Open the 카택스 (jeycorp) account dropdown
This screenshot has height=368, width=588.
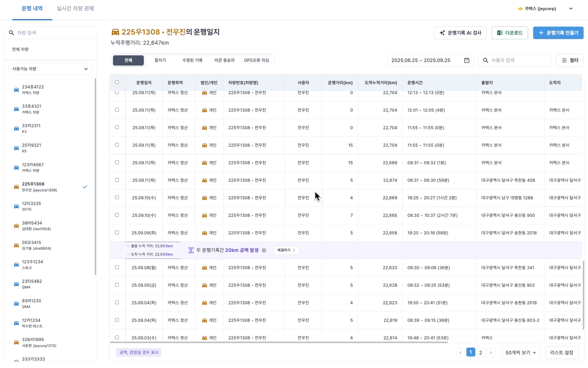pyautogui.click(x=570, y=9)
